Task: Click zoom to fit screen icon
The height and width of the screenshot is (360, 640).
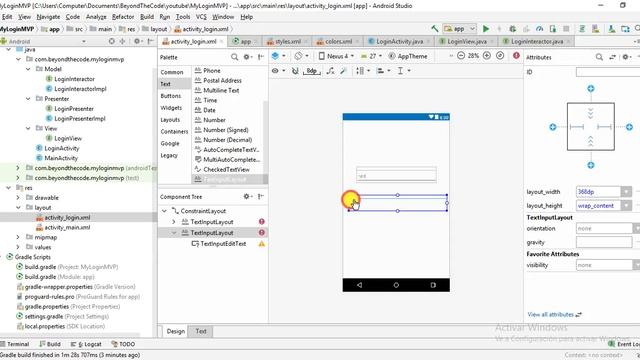Action: click(500, 56)
